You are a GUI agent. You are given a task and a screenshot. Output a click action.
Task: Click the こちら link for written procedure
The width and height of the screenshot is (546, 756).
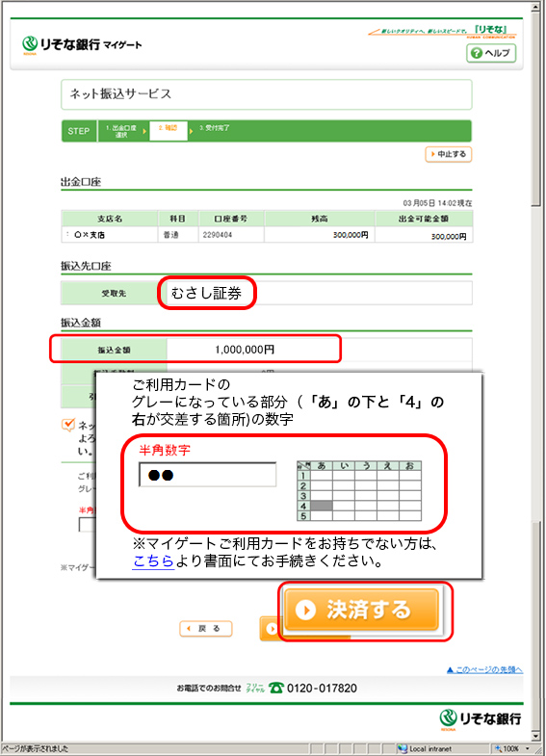[153, 561]
